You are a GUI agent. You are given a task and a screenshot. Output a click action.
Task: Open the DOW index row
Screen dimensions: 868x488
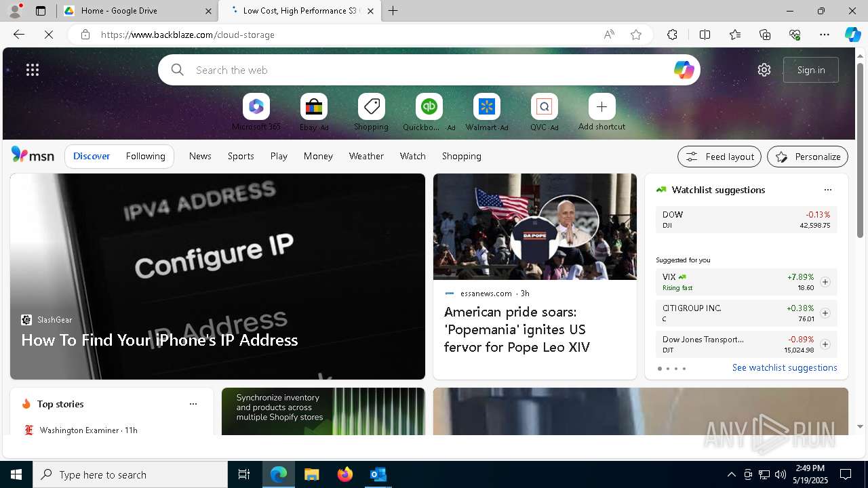click(747, 220)
